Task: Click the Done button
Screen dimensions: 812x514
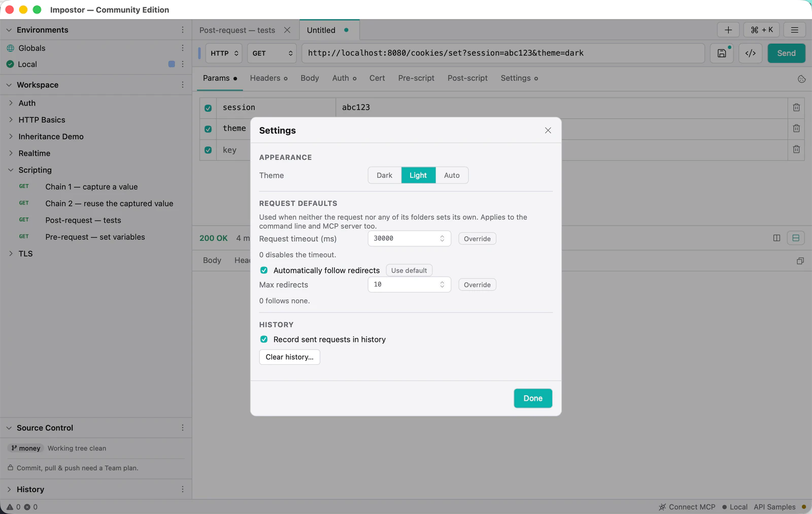Action: (x=533, y=398)
